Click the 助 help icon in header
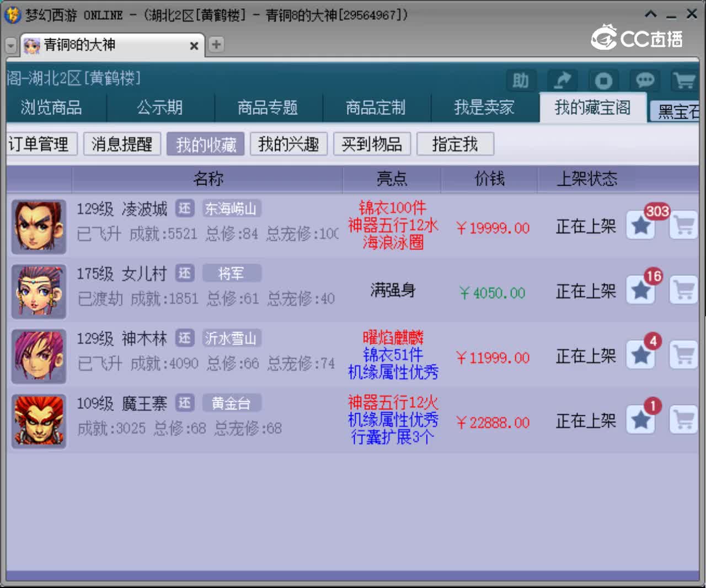The image size is (706, 588). [521, 81]
